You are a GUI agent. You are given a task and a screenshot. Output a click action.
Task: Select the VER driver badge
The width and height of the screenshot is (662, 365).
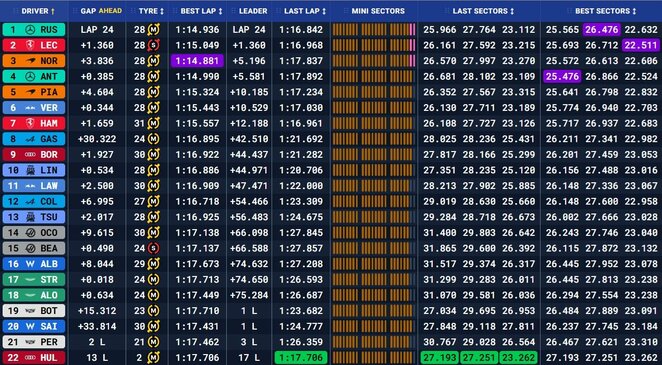point(34,108)
